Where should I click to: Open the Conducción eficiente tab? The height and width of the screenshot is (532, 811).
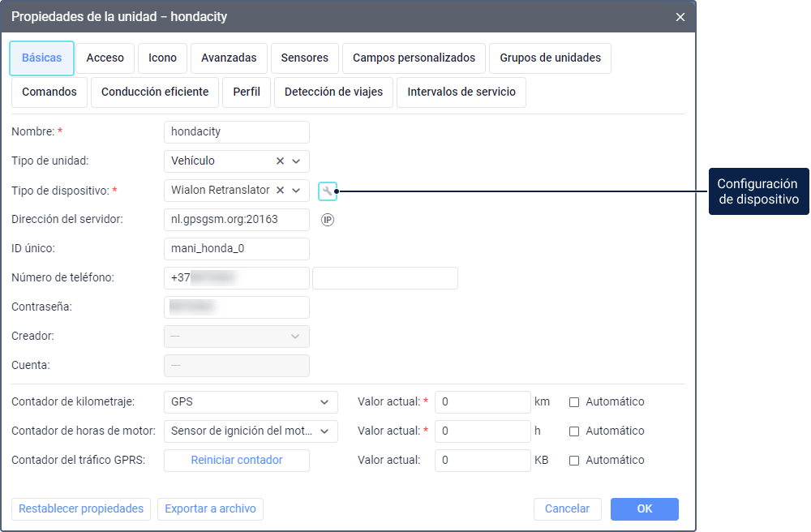155,92
